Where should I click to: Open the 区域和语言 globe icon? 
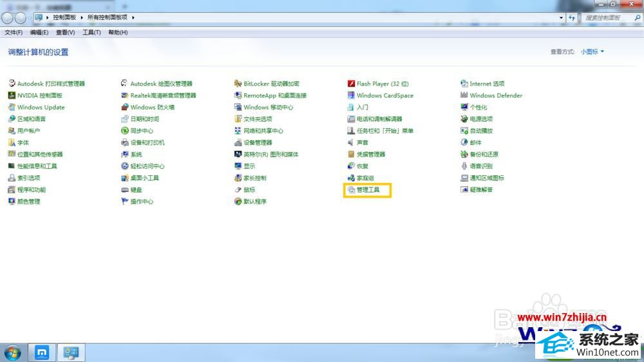pyautogui.click(x=12, y=119)
